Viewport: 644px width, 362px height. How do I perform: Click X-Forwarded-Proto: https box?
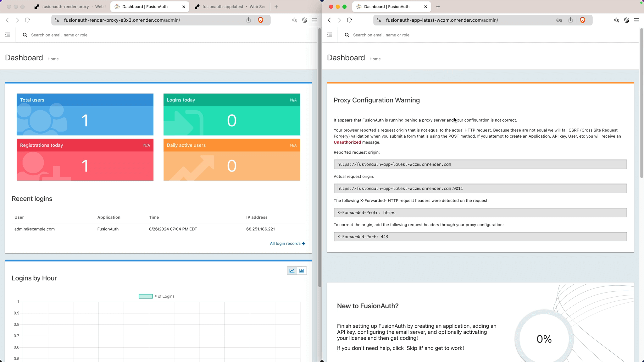click(480, 213)
